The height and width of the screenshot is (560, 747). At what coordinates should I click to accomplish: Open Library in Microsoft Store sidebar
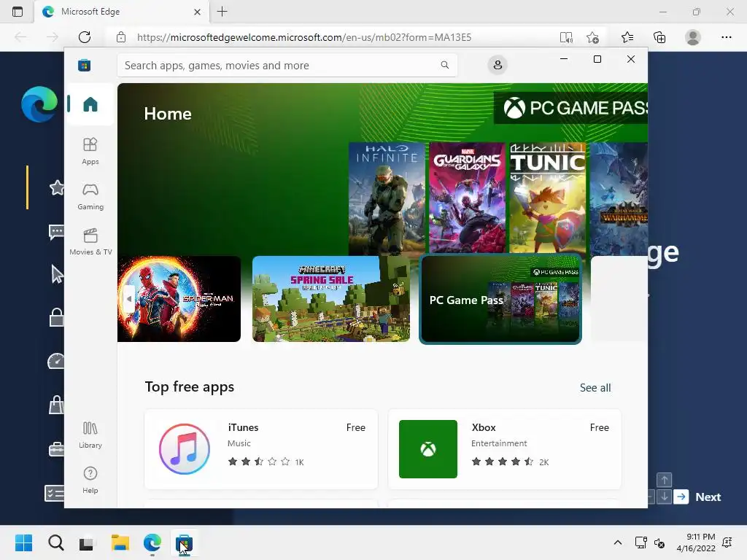[x=90, y=435]
